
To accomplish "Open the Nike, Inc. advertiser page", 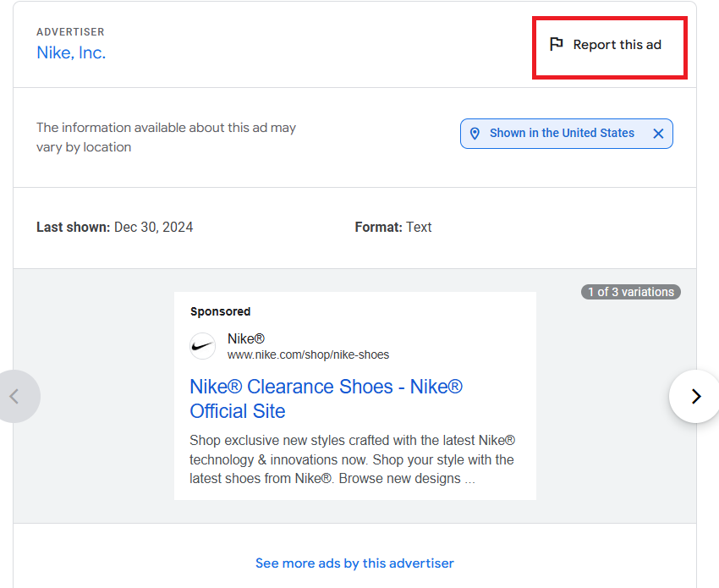I will (x=71, y=52).
